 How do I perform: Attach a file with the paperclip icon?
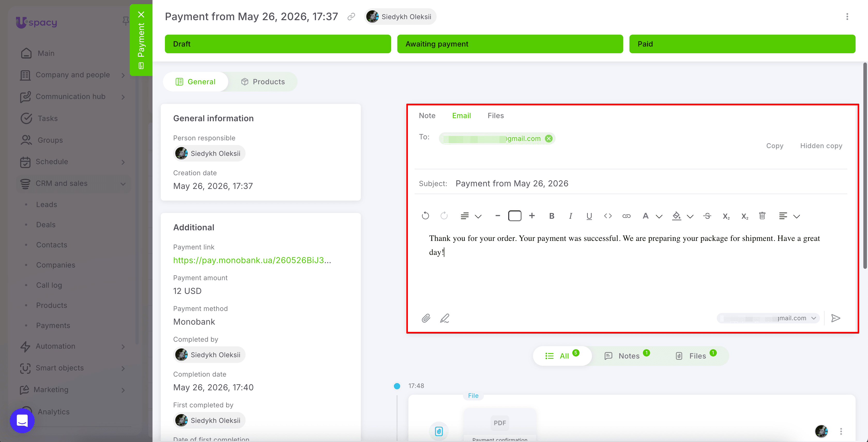426,318
